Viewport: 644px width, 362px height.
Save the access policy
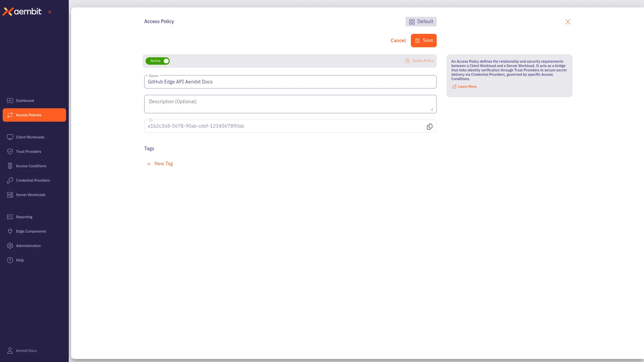tap(424, 41)
